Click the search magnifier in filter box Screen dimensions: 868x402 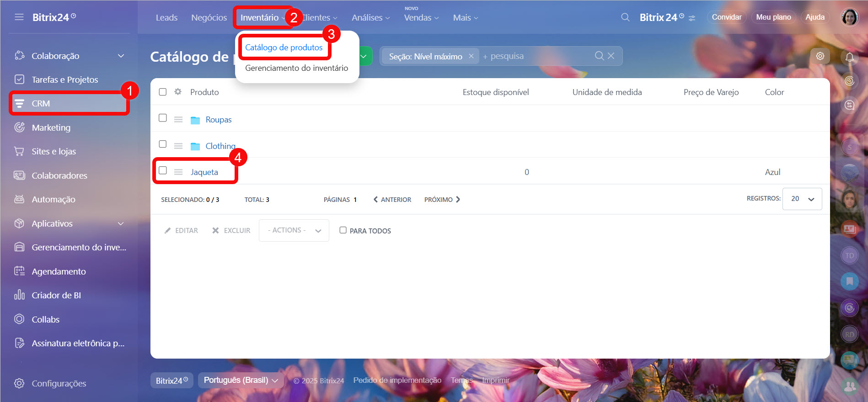(599, 56)
